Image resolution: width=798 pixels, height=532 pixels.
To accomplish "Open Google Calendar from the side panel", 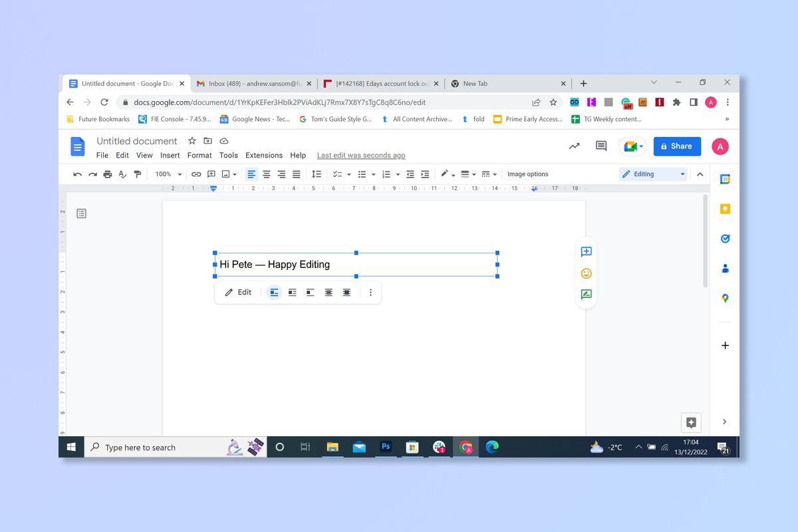I will pyautogui.click(x=725, y=178).
